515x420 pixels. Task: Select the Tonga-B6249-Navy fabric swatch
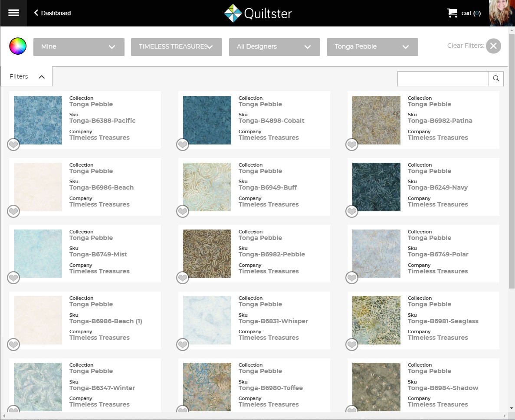pos(376,187)
